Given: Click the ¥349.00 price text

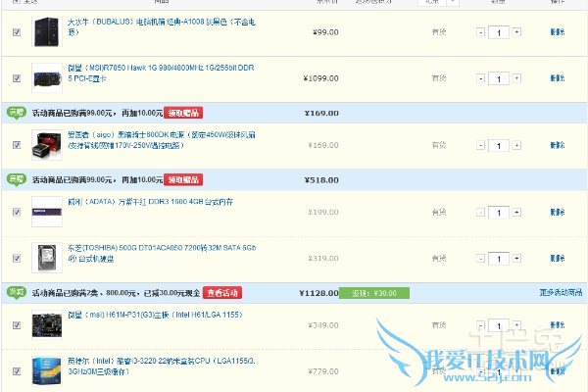Looking at the screenshot, I should click(x=323, y=325).
